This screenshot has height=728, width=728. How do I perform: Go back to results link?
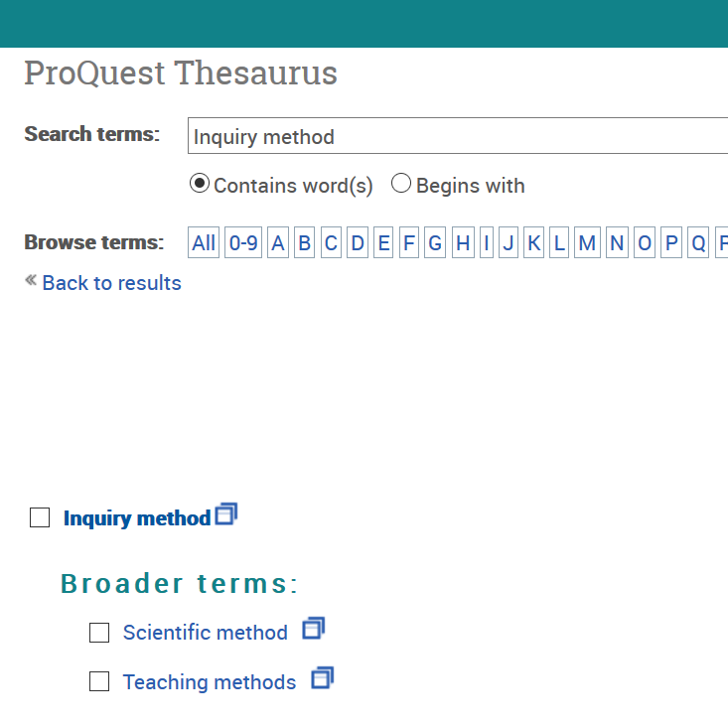[x=111, y=283]
